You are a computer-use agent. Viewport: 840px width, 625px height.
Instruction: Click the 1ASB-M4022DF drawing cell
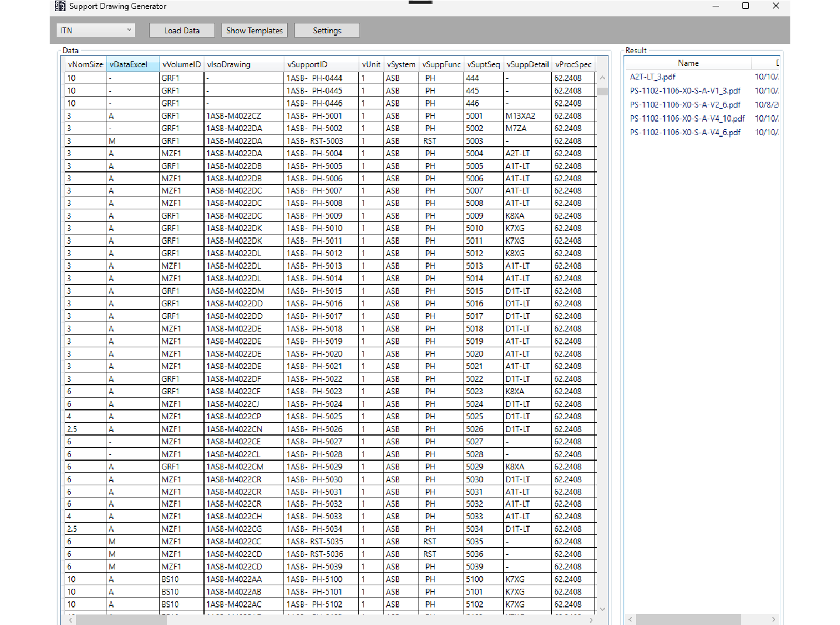pos(244,379)
